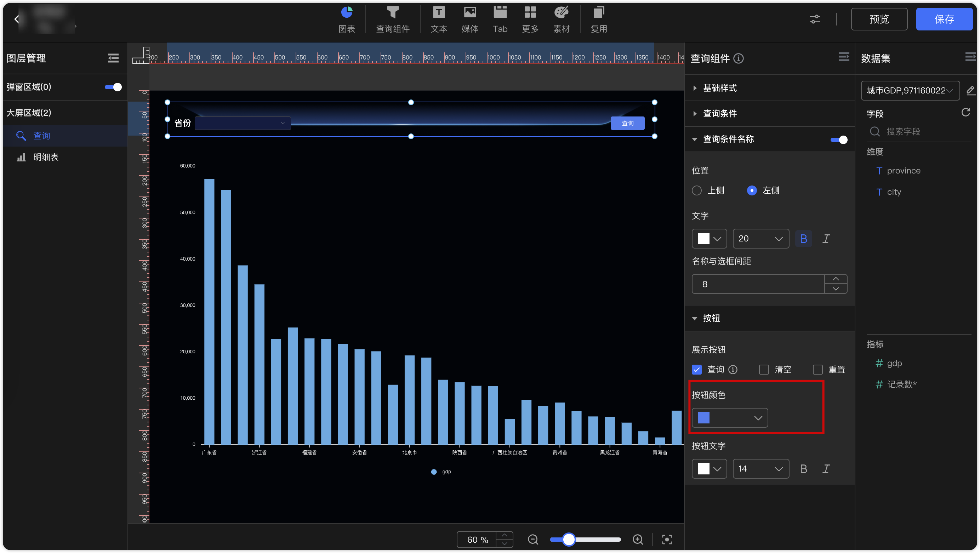Click zoom in magnifier icon
Screen dimensions: 980x553
coord(638,539)
